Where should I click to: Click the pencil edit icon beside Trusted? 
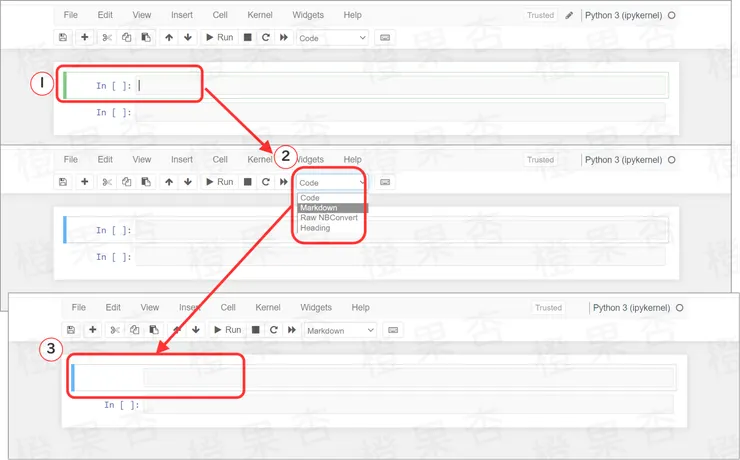tap(569, 15)
